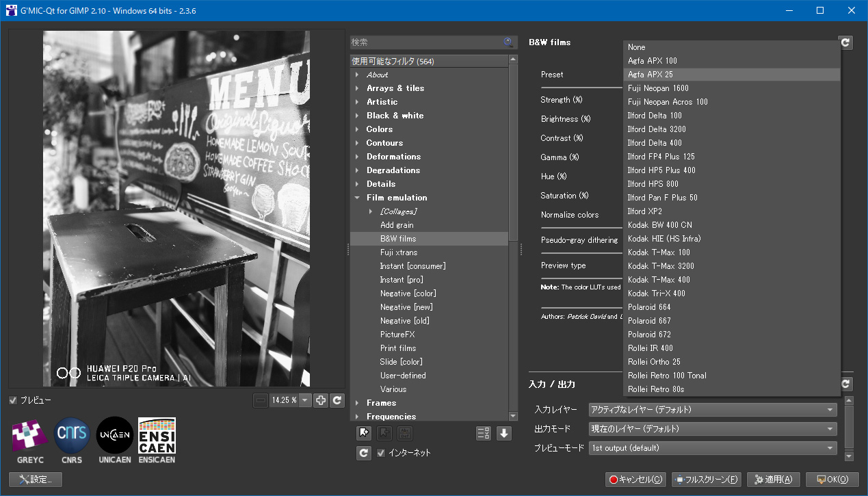Expand the Details category
Viewport: 868px width, 496px height.
point(357,184)
